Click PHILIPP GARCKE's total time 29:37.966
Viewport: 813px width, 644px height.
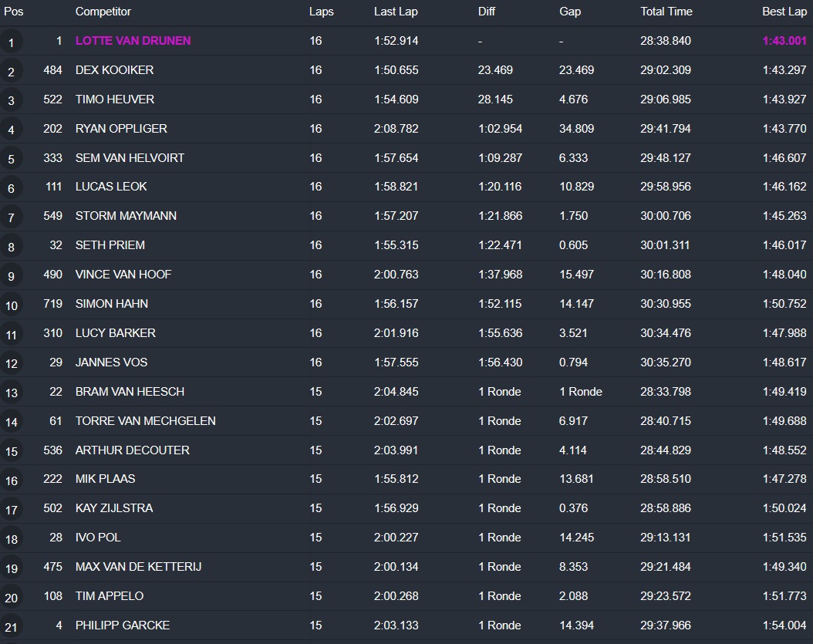665,625
